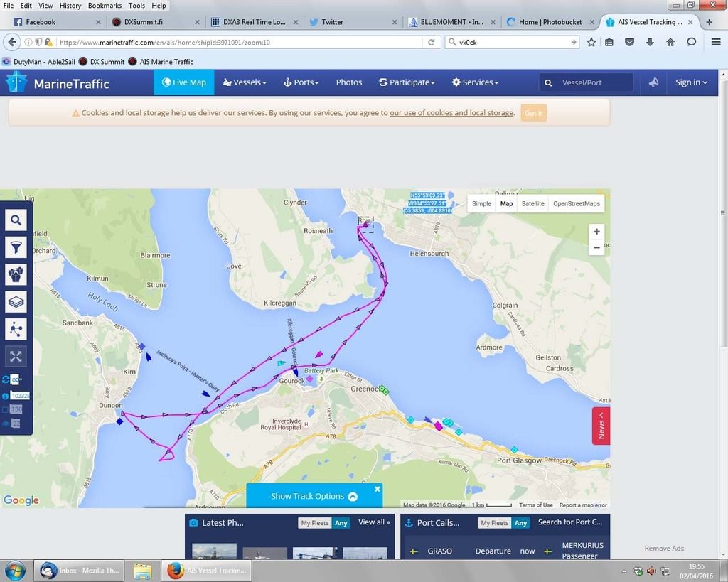Open DutyMan - Able2Sail bookmark
The height and width of the screenshot is (582, 728).
(x=39, y=62)
